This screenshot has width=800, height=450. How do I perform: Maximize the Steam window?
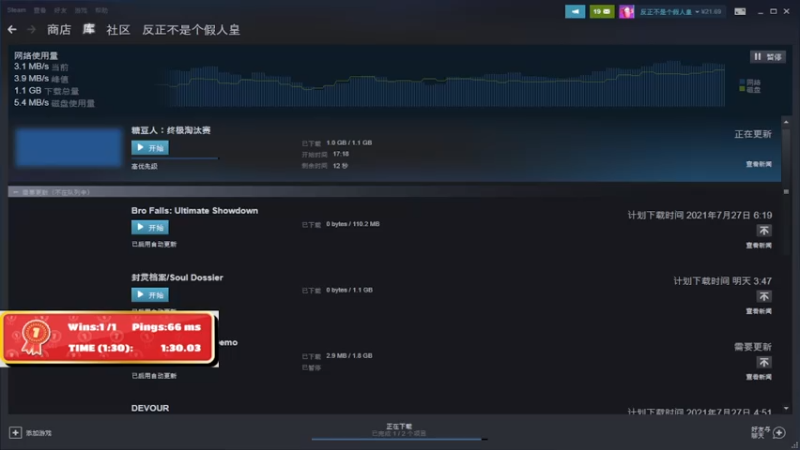pos(773,11)
